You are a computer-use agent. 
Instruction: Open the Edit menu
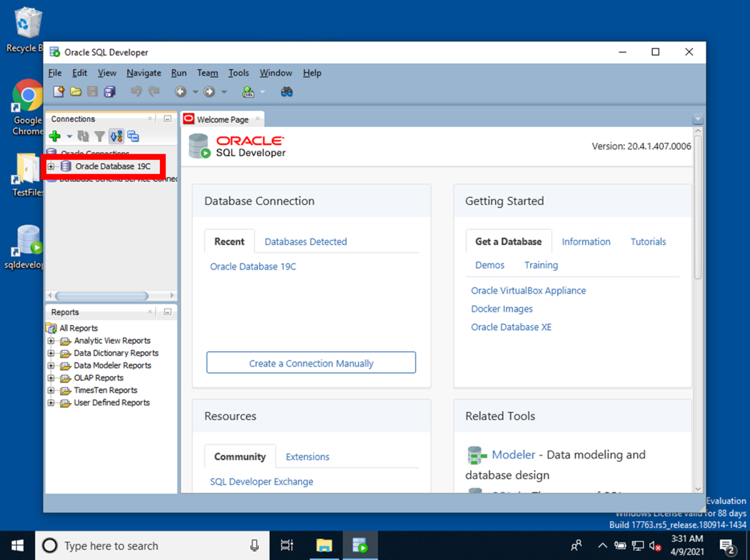coord(79,73)
